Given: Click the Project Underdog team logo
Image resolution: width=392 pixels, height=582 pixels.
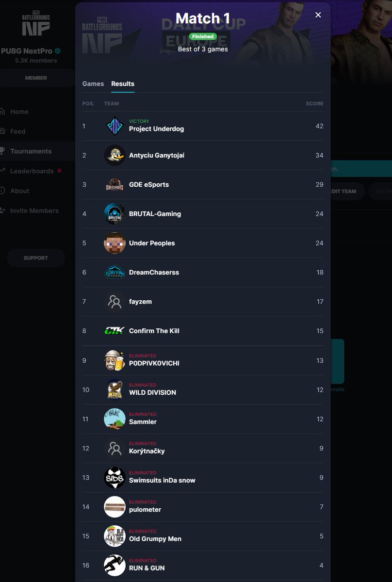Looking at the screenshot, I should (x=114, y=126).
